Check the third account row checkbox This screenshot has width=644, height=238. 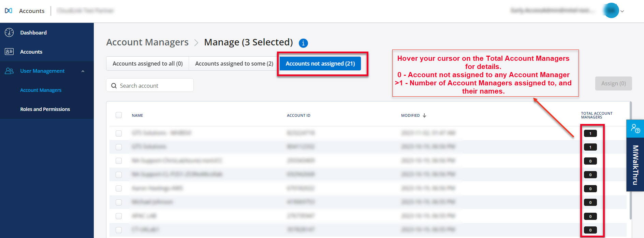click(x=119, y=161)
